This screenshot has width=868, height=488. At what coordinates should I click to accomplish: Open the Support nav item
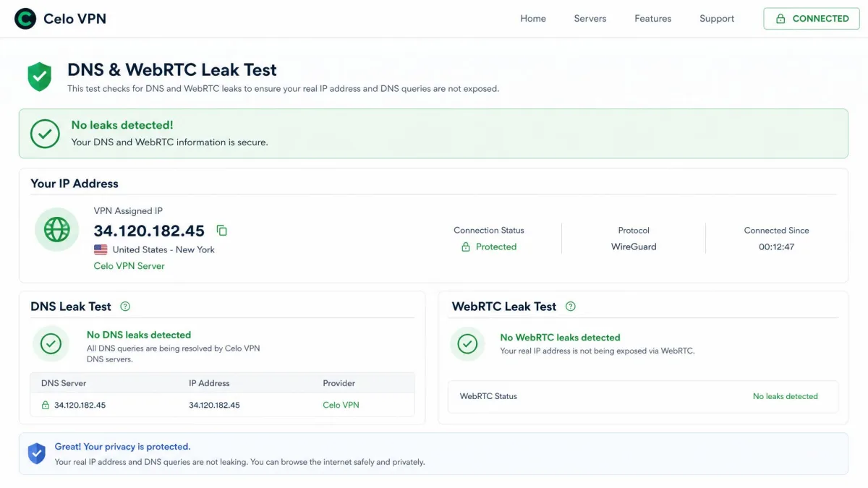[717, 19]
